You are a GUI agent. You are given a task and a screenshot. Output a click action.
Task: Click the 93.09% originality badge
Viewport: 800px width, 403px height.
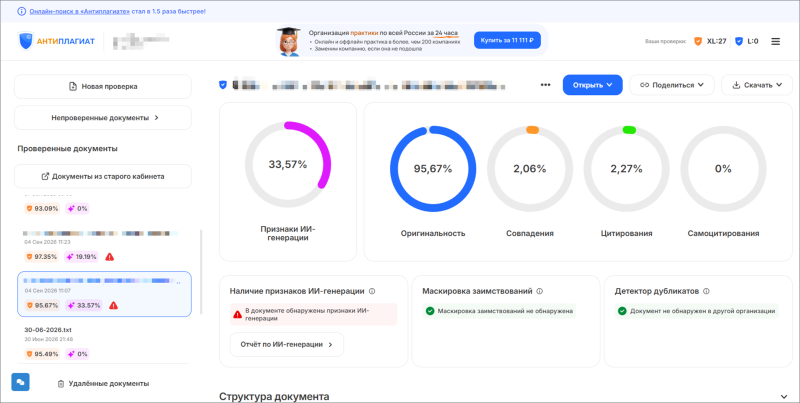click(42, 208)
